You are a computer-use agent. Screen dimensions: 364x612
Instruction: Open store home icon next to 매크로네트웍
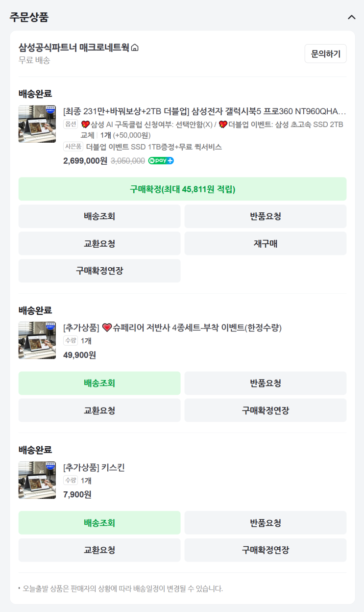coord(135,48)
